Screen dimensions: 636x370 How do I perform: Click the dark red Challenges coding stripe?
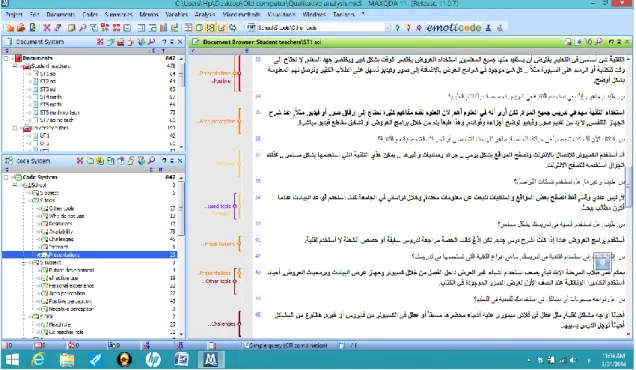tap(239, 324)
